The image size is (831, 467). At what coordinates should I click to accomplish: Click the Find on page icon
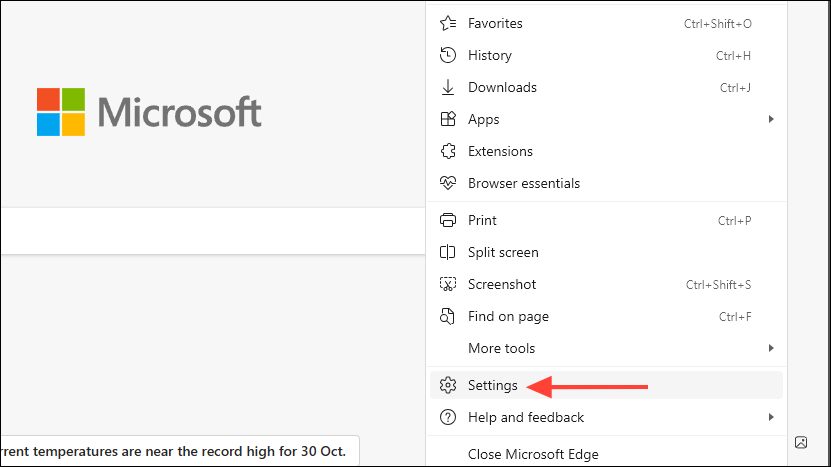pyautogui.click(x=448, y=316)
